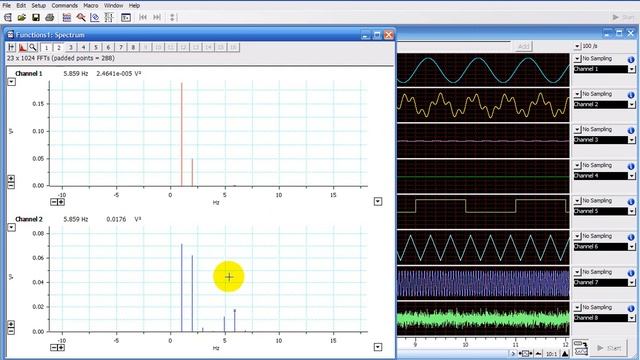Expand Channel 1 spectrum x-axis plus button
This screenshot has height=360, width=640.
pyautogui.click(x=61, y=202)
